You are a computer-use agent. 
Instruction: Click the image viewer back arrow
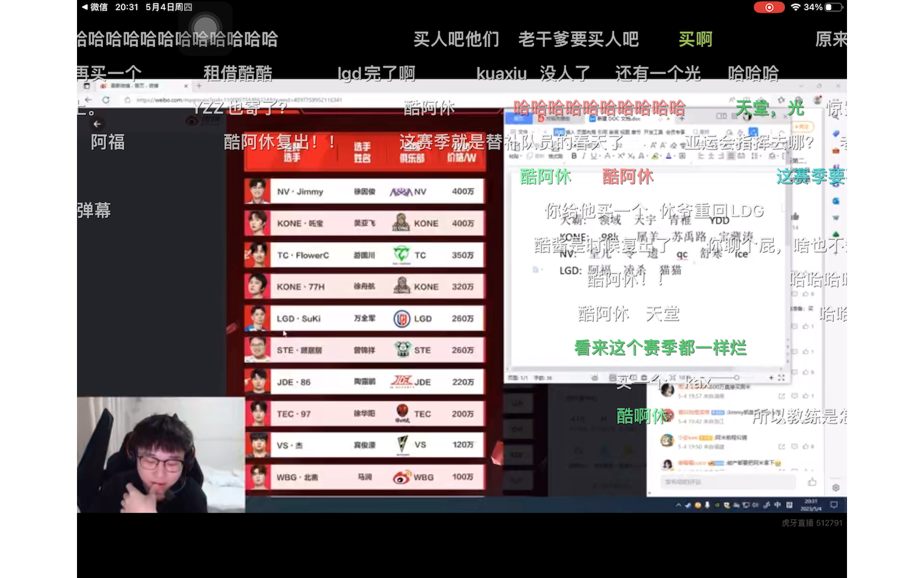[x=97, y=123]
